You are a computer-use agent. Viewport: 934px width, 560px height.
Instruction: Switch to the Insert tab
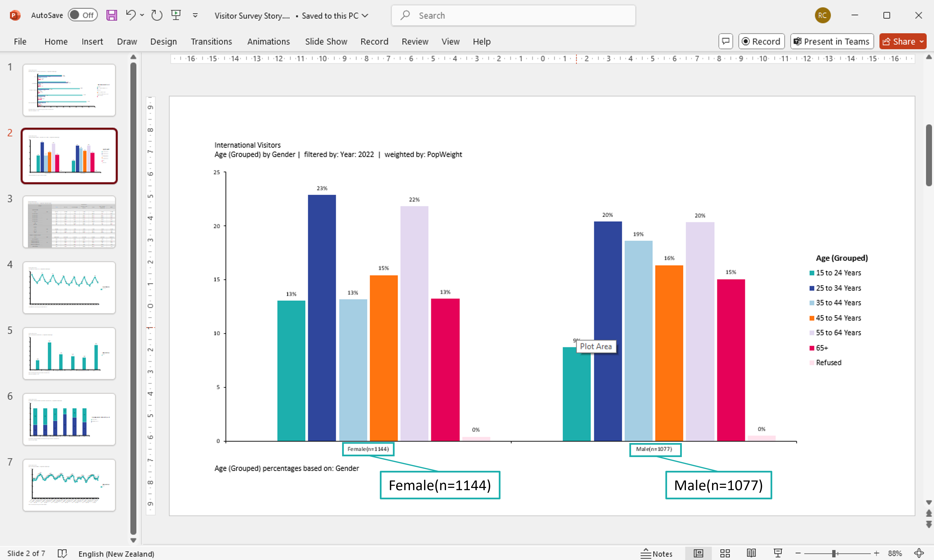point(92,42)
